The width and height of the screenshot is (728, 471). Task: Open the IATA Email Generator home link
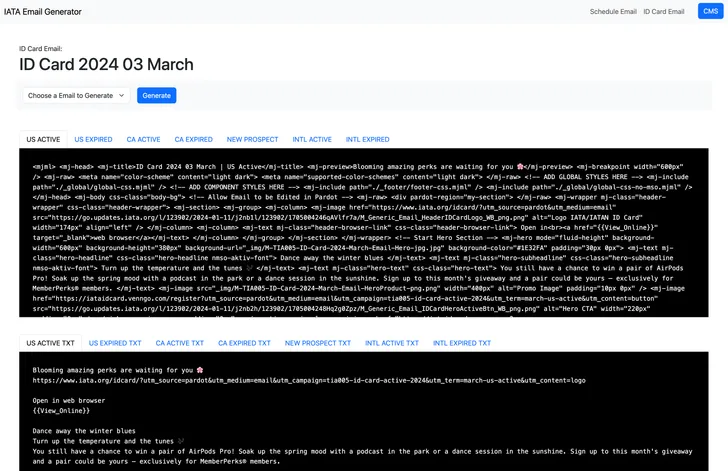[43, 12]
